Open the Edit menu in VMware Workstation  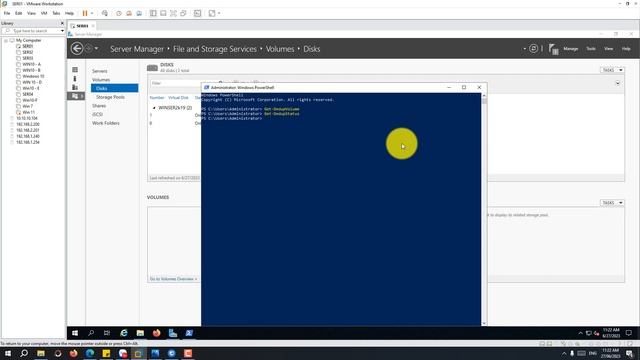19,13
